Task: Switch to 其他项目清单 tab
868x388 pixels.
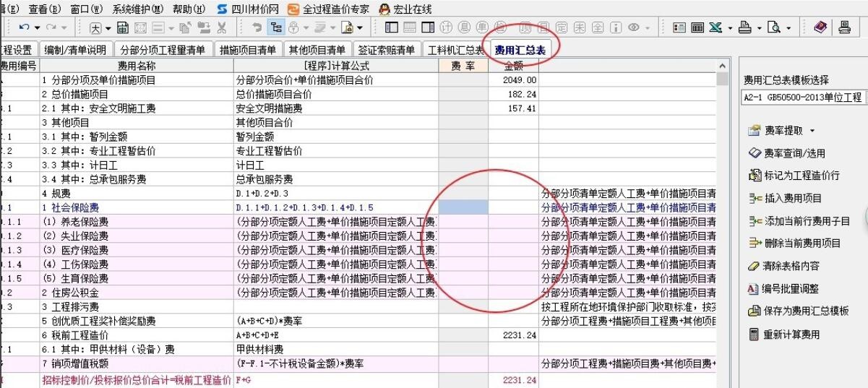Action: (x=317, y=50)
